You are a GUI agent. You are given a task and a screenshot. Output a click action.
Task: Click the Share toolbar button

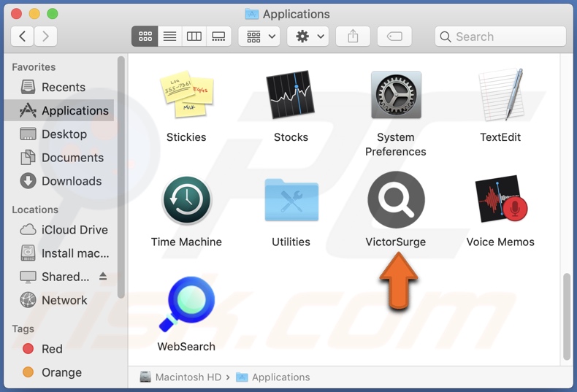(353, 36)
